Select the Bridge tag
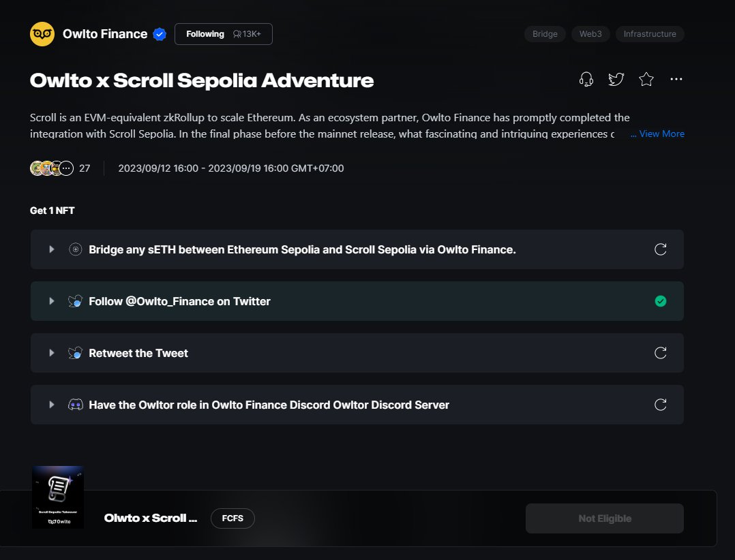This screenshot has height=560, width=735. point(545,34)
